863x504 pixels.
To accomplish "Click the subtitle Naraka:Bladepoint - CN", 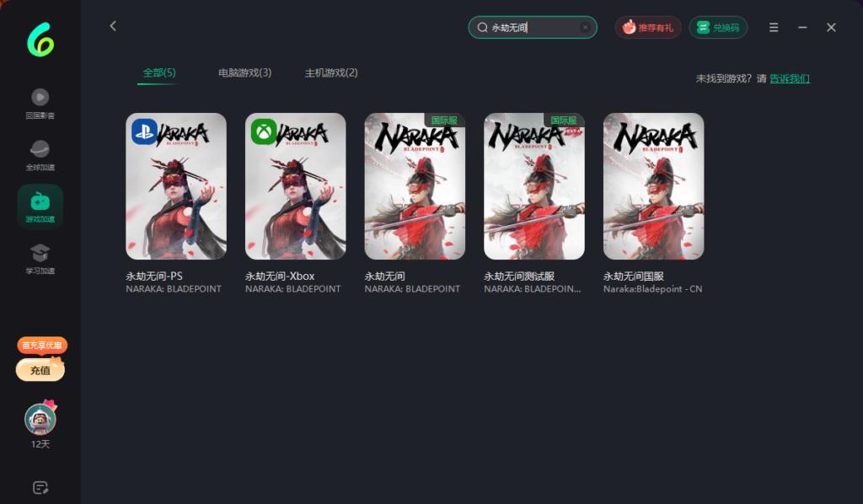I will point(653,289).
